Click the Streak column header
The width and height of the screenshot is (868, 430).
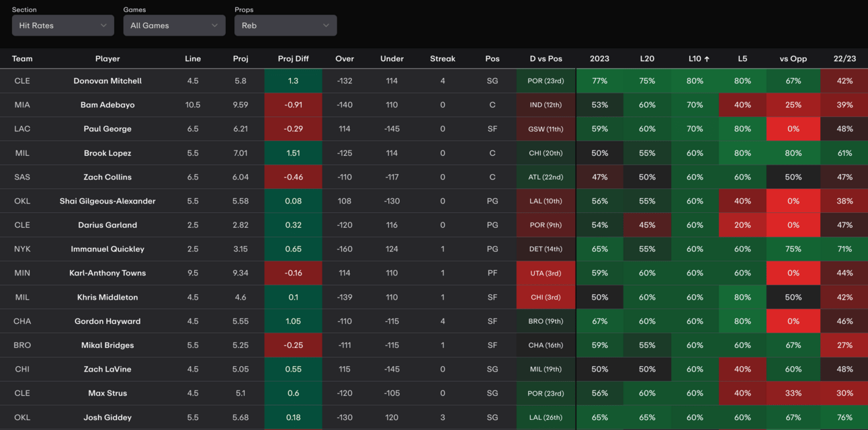click(442, 58)
